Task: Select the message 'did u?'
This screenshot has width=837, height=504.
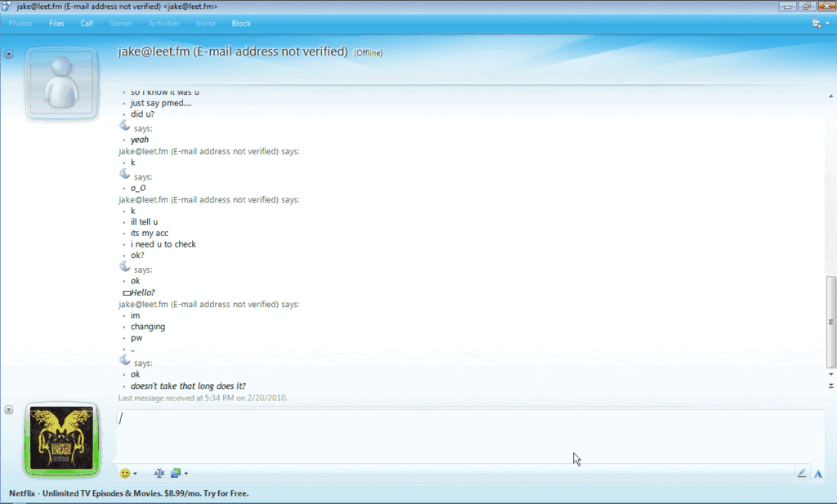Action: point(142,114)
